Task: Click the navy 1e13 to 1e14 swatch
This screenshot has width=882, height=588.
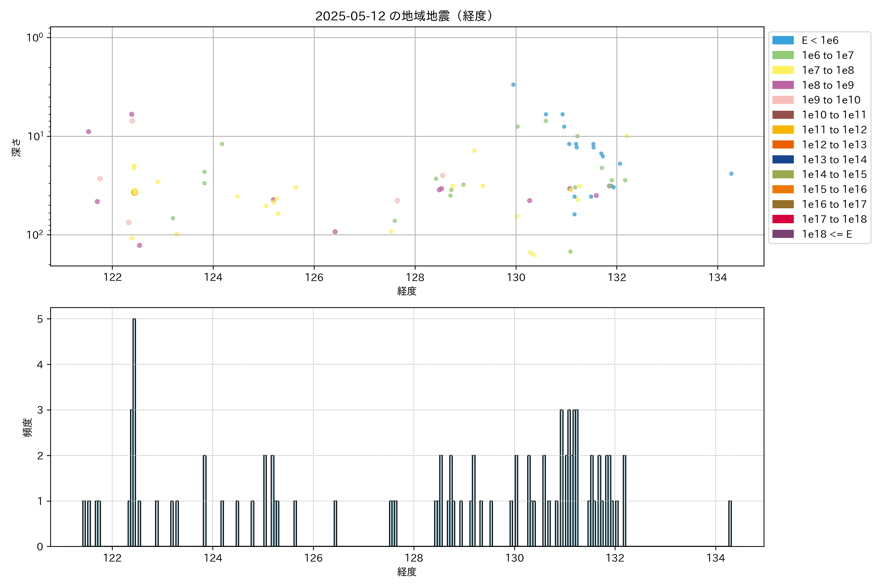Action: pyautogui.click(x=783, y=160)
